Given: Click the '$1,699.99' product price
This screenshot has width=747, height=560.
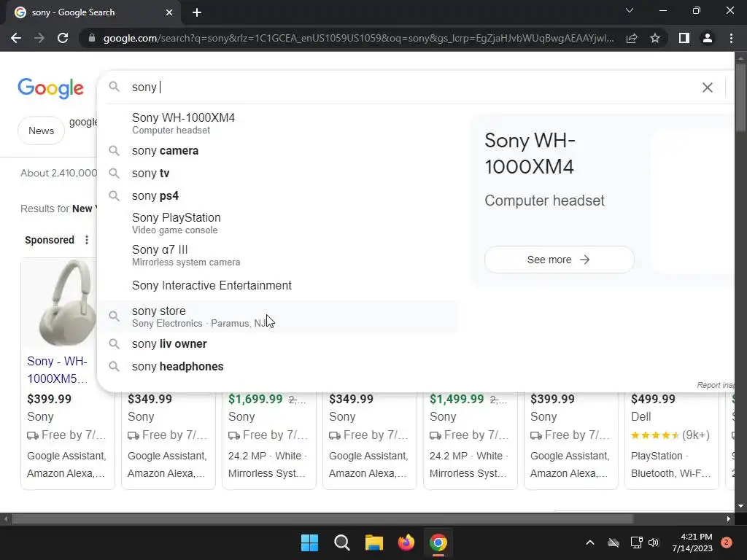Looking at the screenshot, I should click(255, 399).
